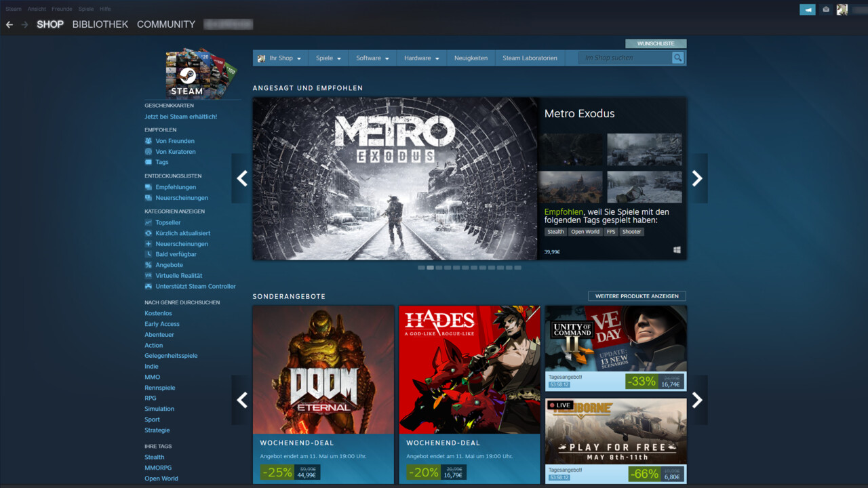Open Von Kuratoren recommendations
This screenshot has width=868, height=488.
pos(176,152)
